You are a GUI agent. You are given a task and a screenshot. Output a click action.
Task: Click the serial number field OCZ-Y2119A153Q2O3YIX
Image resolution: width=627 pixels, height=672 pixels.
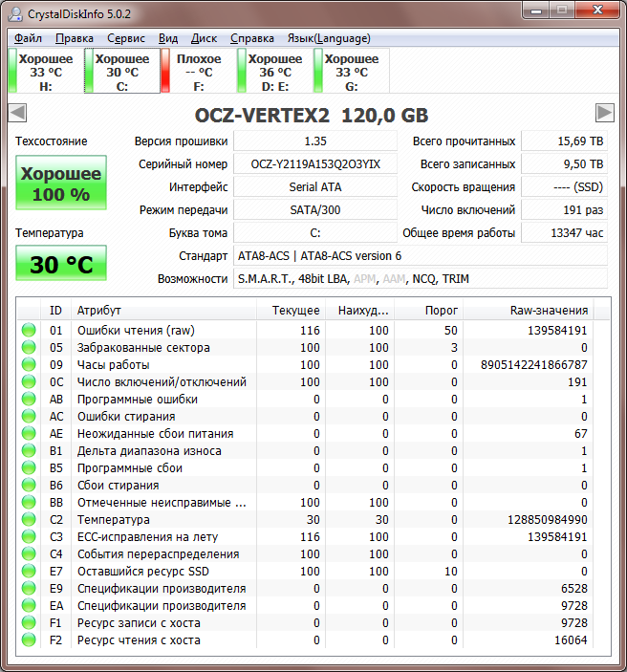pos(315,164)
